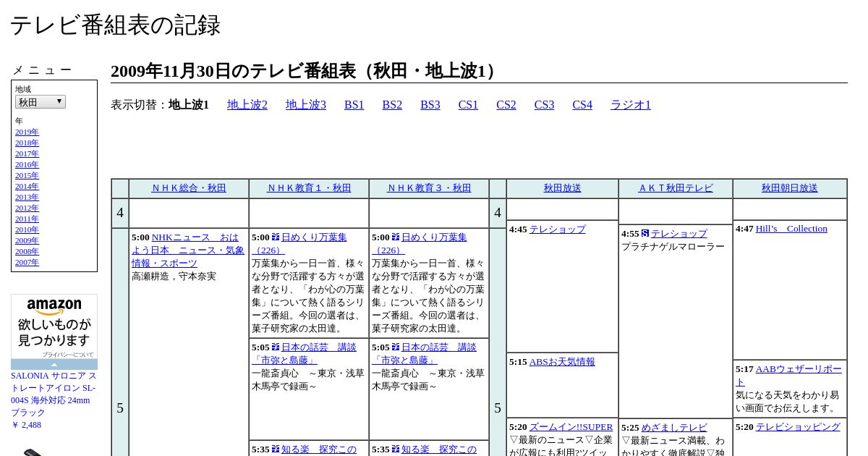This screenshot has height=456, width=868.
Task: Switch to the BS2 listing
Action: [x=392, y=104]
